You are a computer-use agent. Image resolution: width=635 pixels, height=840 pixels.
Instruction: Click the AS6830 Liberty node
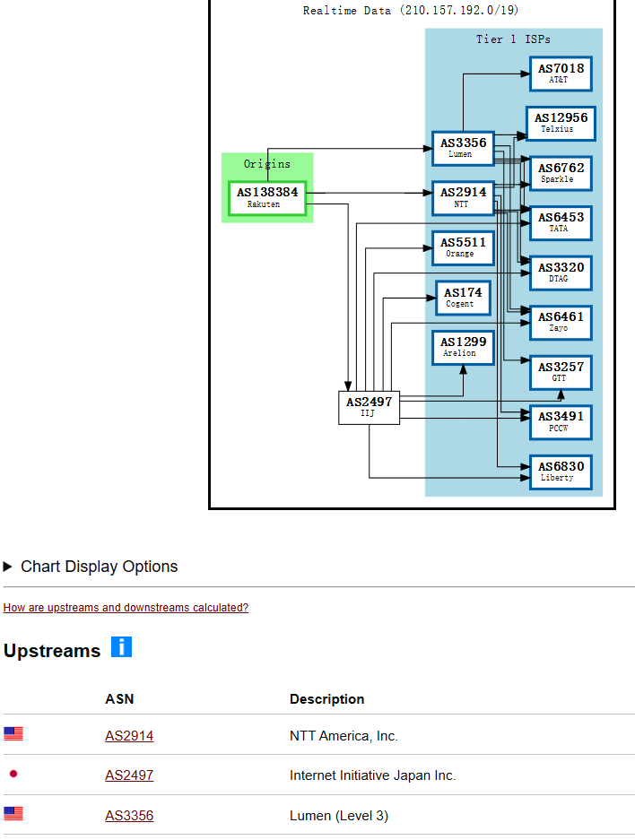point(561,472)
